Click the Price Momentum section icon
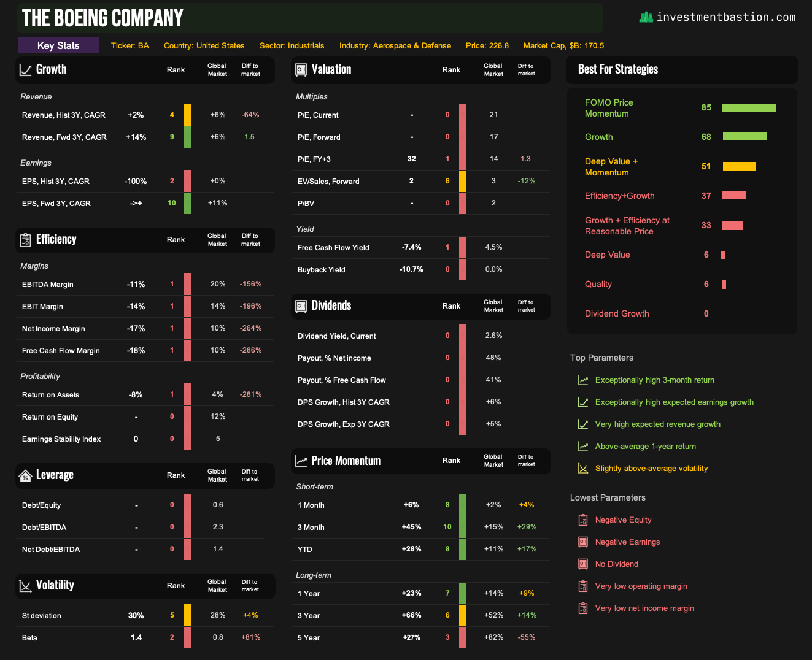 tap(301, 461)
